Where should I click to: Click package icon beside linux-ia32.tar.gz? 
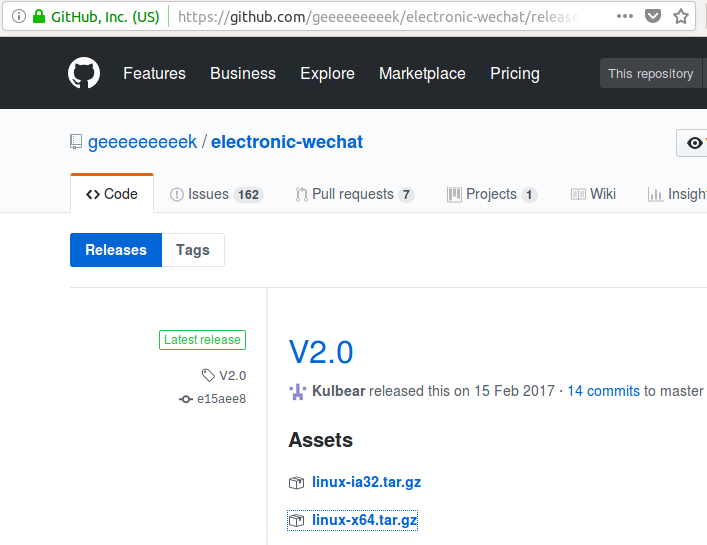click(x=296, y=483)
